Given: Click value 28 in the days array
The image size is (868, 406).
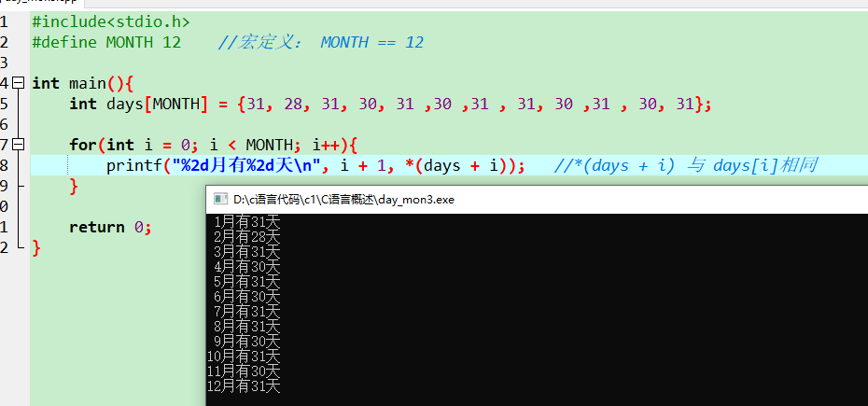Looking at the screenshot, I should (293, 105).
